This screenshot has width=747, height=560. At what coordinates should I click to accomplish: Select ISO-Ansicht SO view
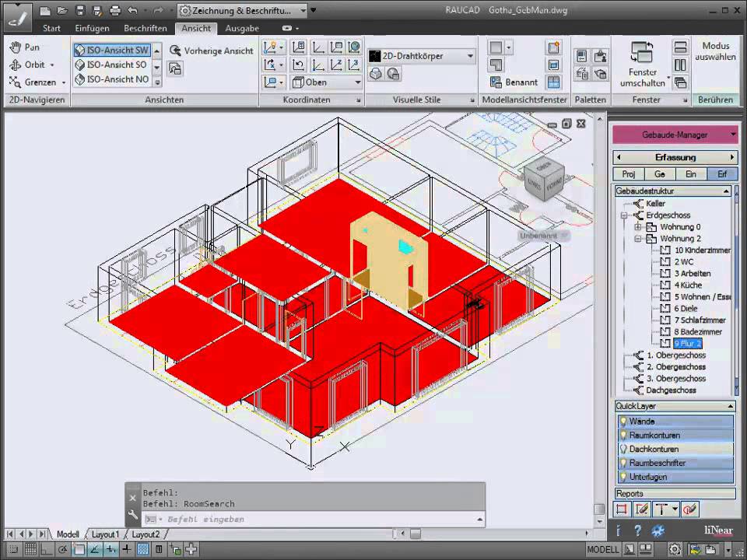pos(112,65)
